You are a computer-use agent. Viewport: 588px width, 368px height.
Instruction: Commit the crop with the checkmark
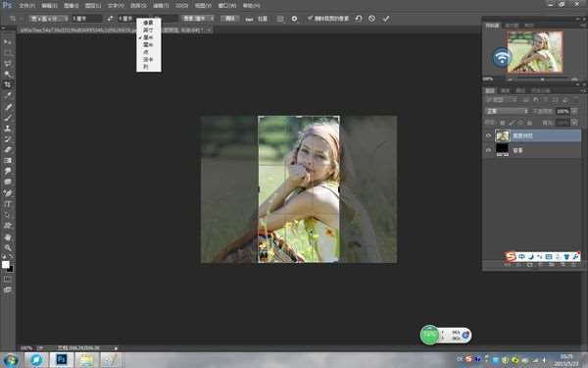click(x=386, y=18)
